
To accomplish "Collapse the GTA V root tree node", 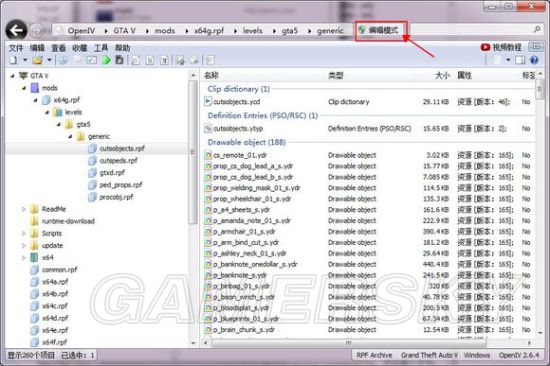I will tap(13, 75).
